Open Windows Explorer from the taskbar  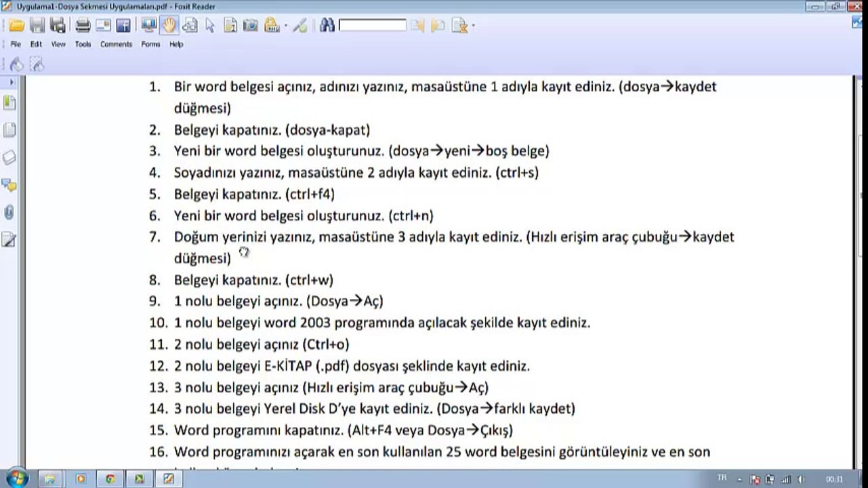click(49, 479)
